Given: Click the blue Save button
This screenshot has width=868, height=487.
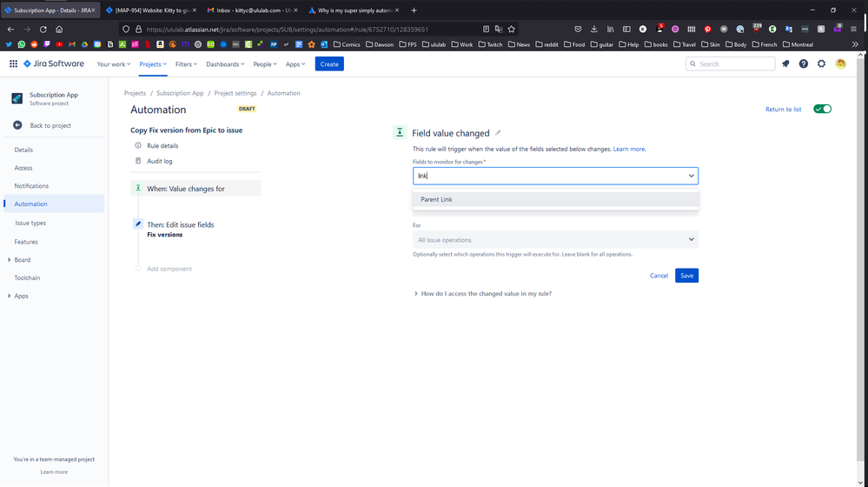Looking at the screenshot, I should (x=686, y=276).
